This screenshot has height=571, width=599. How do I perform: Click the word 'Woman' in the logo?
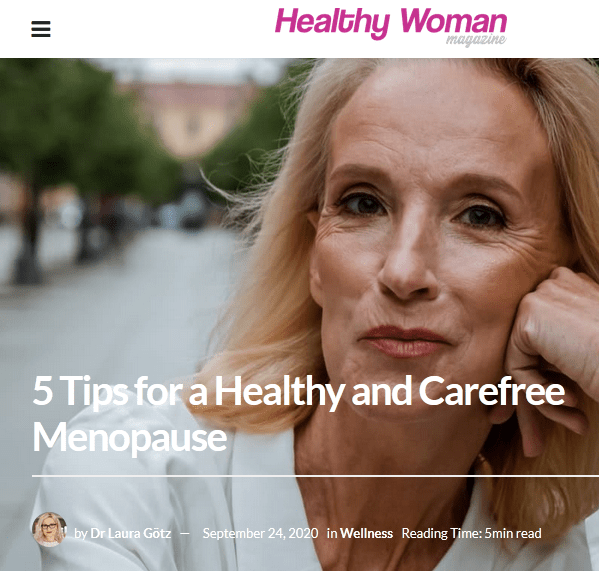click(x=453, y=21)
